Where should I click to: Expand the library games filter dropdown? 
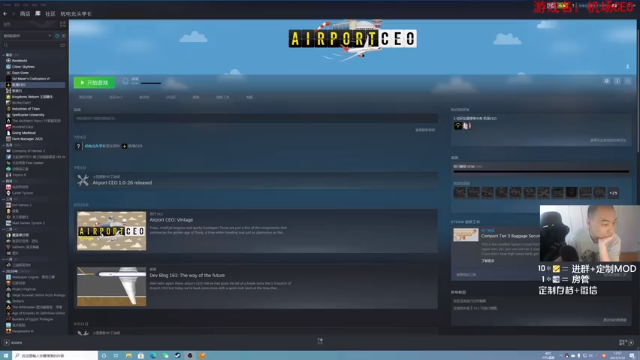pos(27,36)
